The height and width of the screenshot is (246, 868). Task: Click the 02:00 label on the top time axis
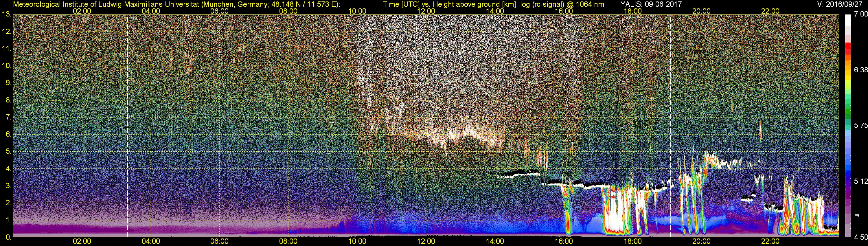tap(82, 11)
